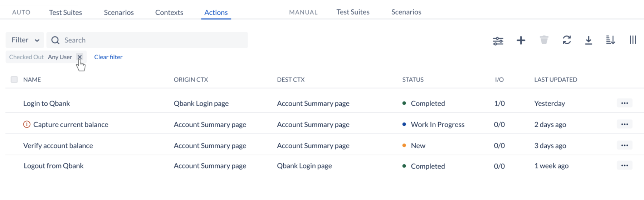The width and height of the screenshot is (644, 200).
Task: Open the column chooser icon
Action: click(633, 40)
